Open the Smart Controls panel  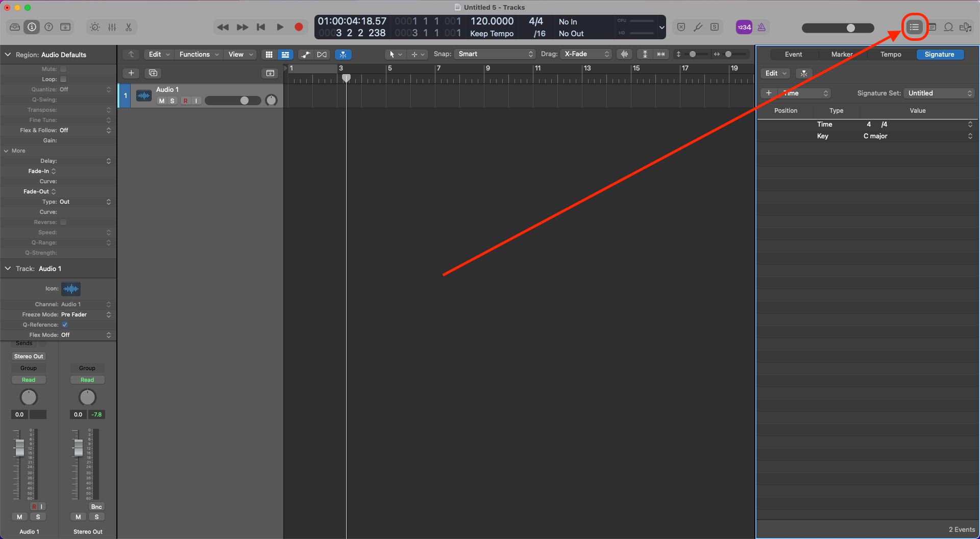coord(94,27)
